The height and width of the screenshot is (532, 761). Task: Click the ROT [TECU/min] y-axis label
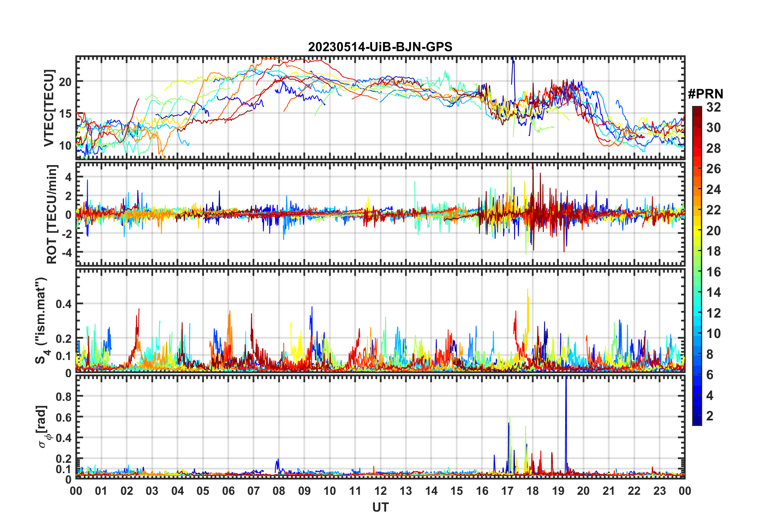pyautogui.click(x=52, y=214)
